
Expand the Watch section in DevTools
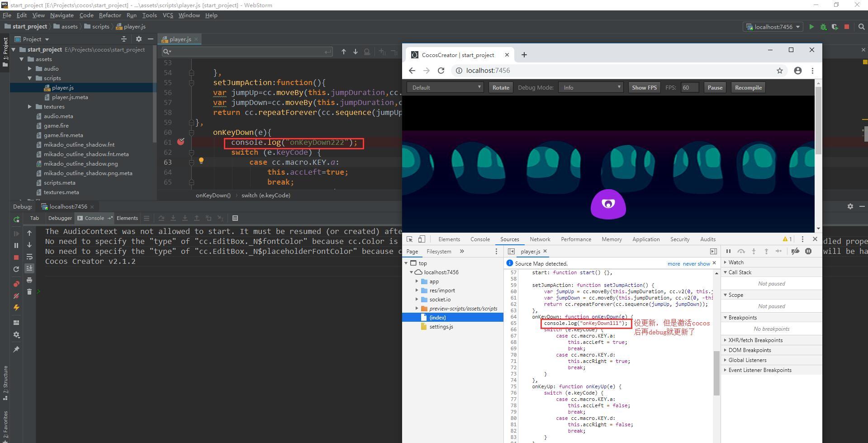735,262
